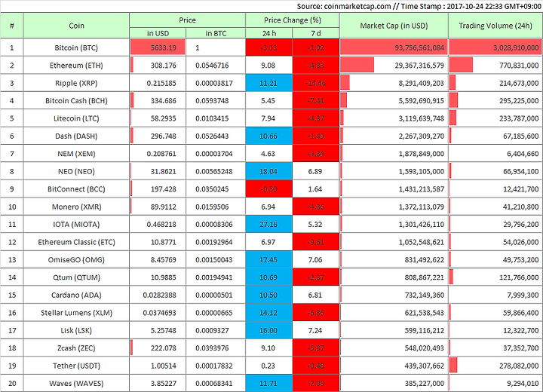
Task: Click OmiseGO 24h change 17.45
Action: pos(269,260)
